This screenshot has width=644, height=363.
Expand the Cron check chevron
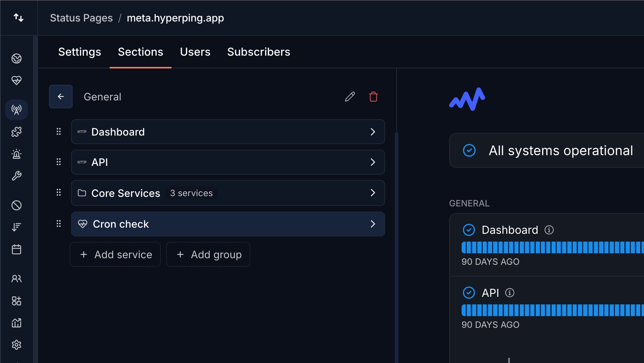tap(373, 224)
